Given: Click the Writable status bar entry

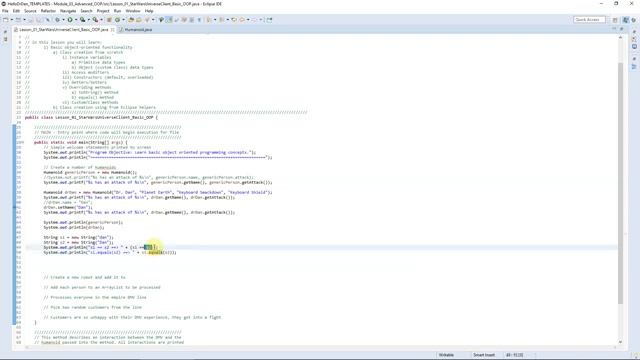Looking at the screenshot, I should pos(446,355).
